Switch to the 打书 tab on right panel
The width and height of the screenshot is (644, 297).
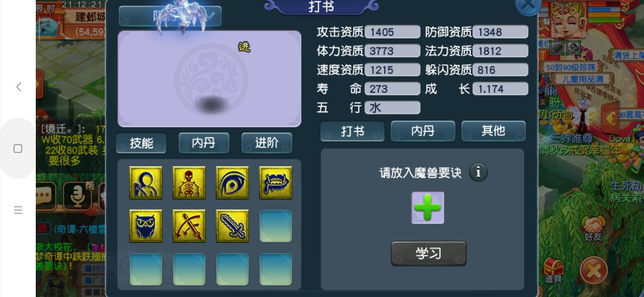point(352,131)
